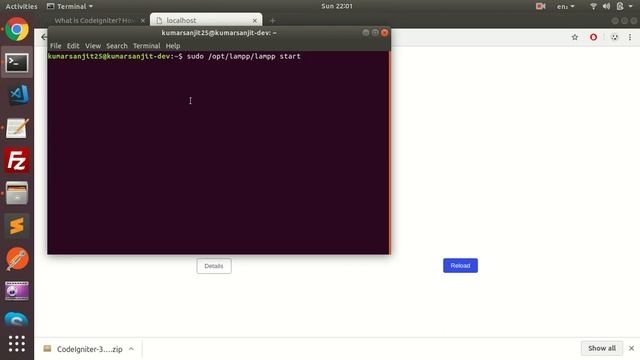Open the volume indicator in top bar
640x360 pixels.
click(607, 6)
